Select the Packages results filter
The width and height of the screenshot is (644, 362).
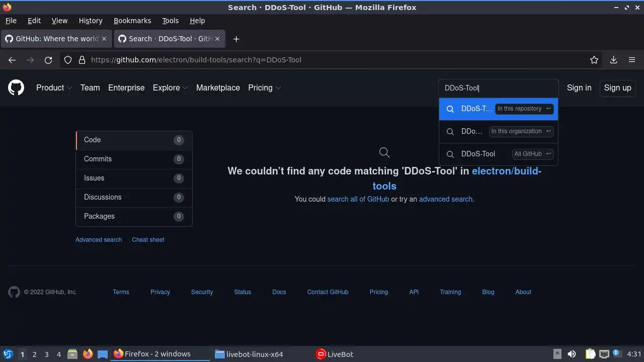coord(134,216)
